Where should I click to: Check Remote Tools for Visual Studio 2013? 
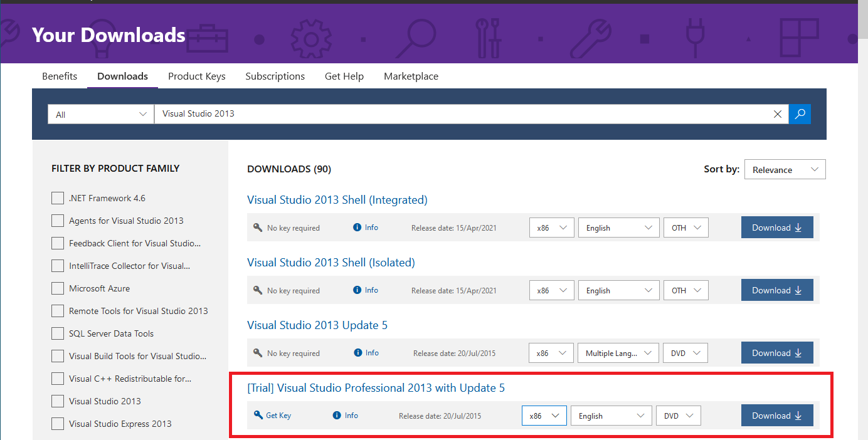tap(58, 311)
